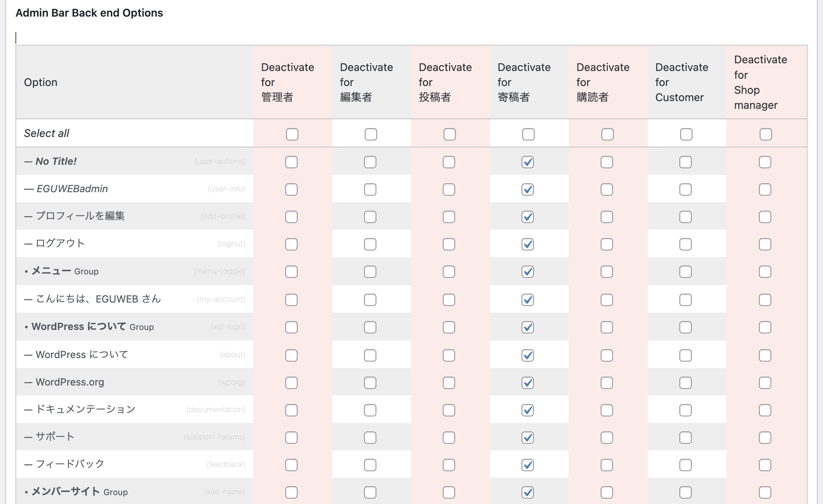Check Select all for Shop manager
Screen dimensions: 823x504
tap(765, 134)
